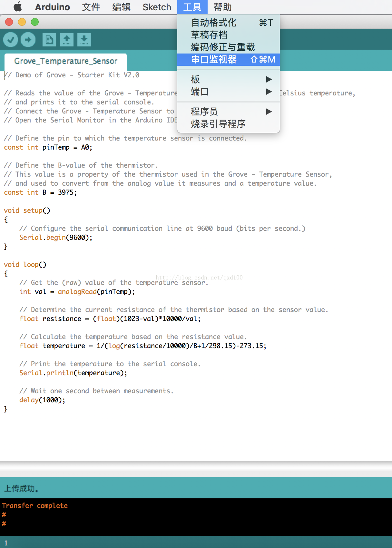
Task: Select the Grove_Temperature_Sensor tab
Action: pyautogui.click(x=66, y=61)
